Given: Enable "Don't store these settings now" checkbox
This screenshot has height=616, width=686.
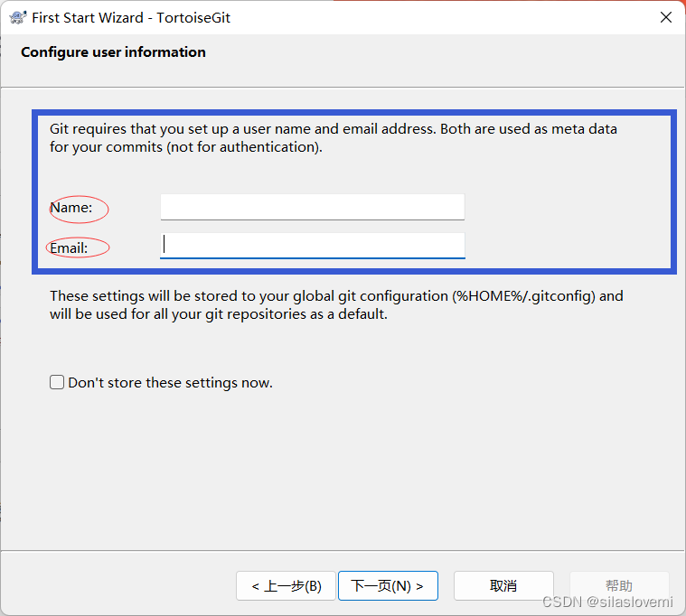Looking at the screenshot, I should tap(57, 383).
